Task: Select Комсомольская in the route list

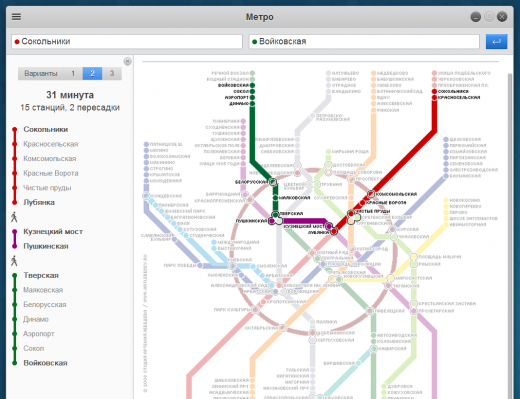Action: coord(50,159)
